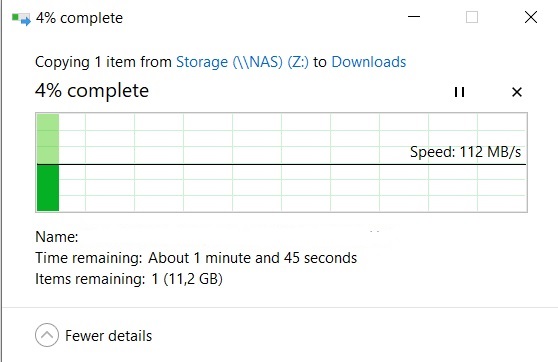Click the Copying 1 item from text
Screen dimensions: 558x362
point(104,62)
